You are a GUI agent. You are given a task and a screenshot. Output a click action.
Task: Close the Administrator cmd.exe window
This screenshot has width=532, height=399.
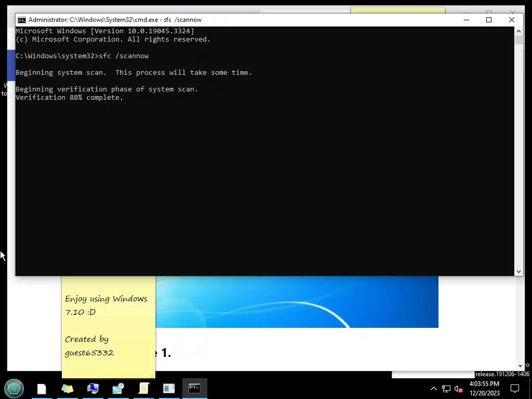pos(512,20)
